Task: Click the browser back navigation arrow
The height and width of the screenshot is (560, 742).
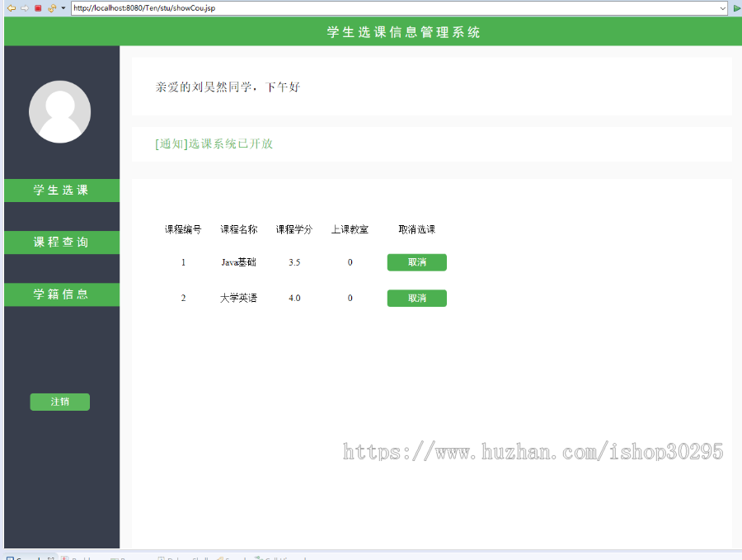Action: [x=11, y=7]
